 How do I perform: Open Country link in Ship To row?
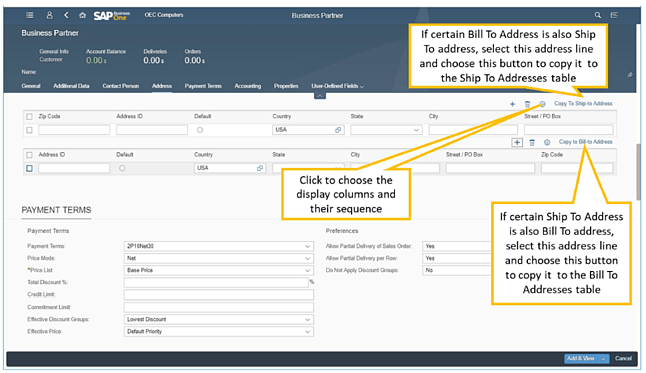(x=260, y=168)
